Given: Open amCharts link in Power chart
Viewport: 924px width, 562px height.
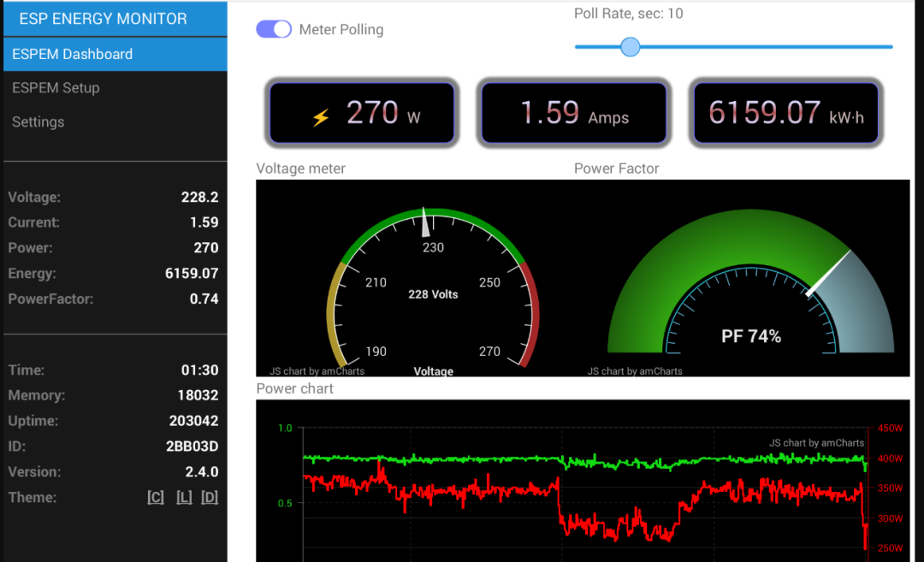Looking at the screenshot, I should click(816, 443).
